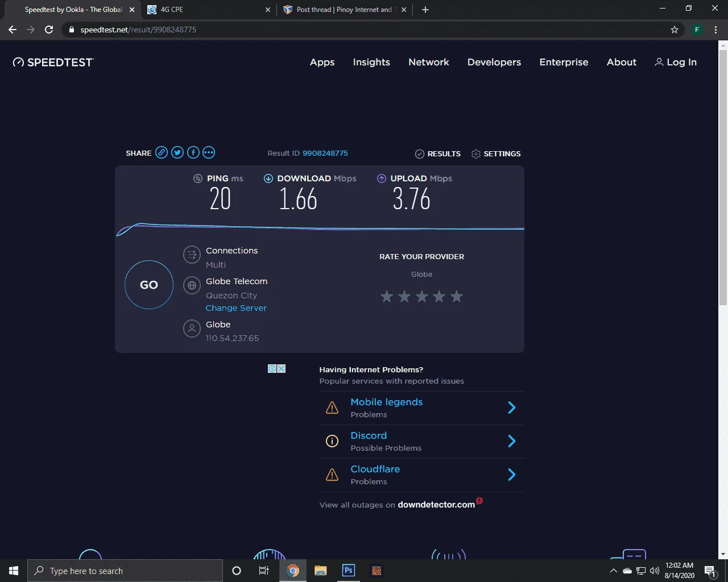This screenshot has width=728, height=582.
Task: Share result on Facebook icon
Action: [x=193, y=152]
